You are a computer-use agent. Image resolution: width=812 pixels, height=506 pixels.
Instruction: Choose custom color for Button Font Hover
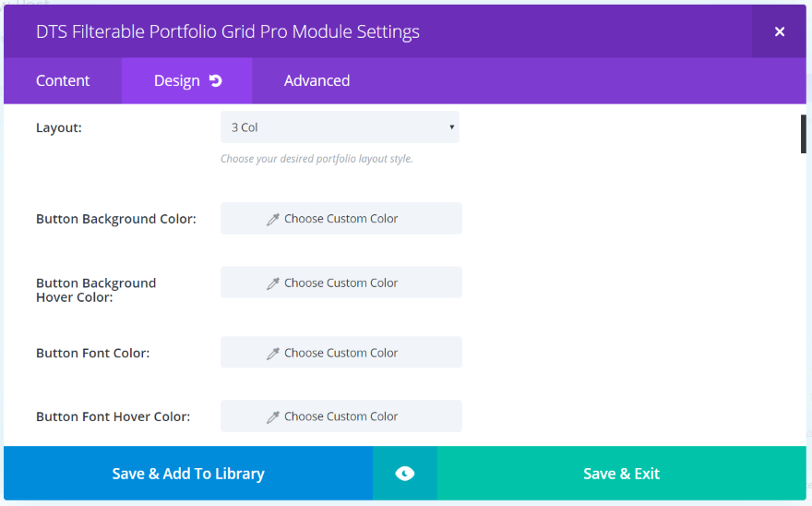point(341,416)
